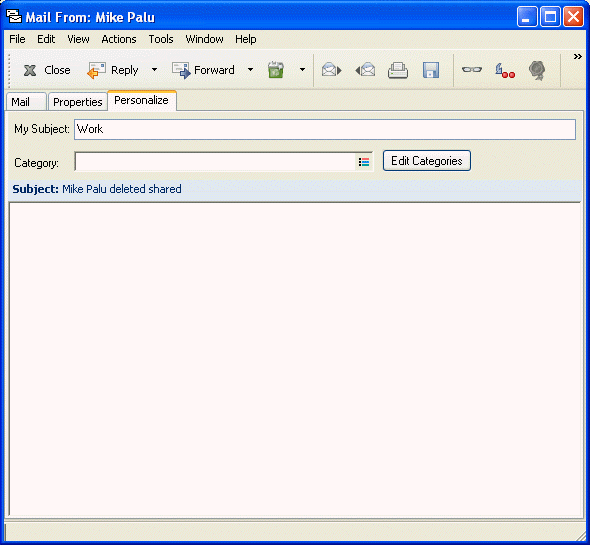Click the Close toolbar button
Screen dimensions: 590x545
(x=47, y=70)
